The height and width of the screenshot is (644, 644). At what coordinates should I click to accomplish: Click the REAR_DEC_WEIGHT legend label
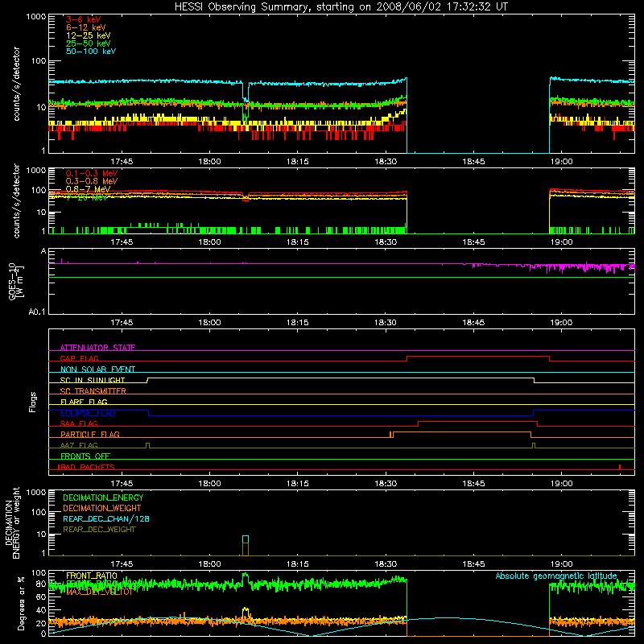click(x=99, y=530)
